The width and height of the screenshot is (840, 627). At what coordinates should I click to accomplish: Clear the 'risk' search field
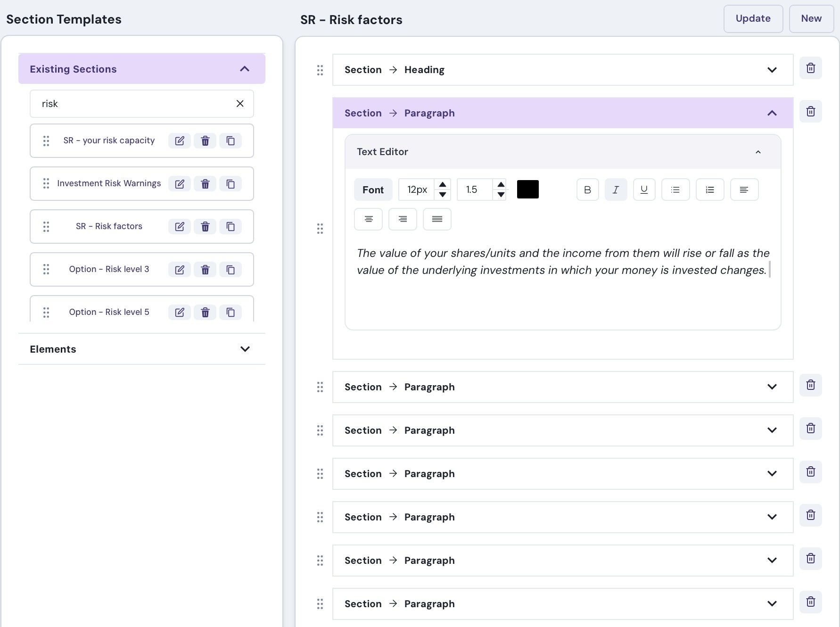point(240,104)
